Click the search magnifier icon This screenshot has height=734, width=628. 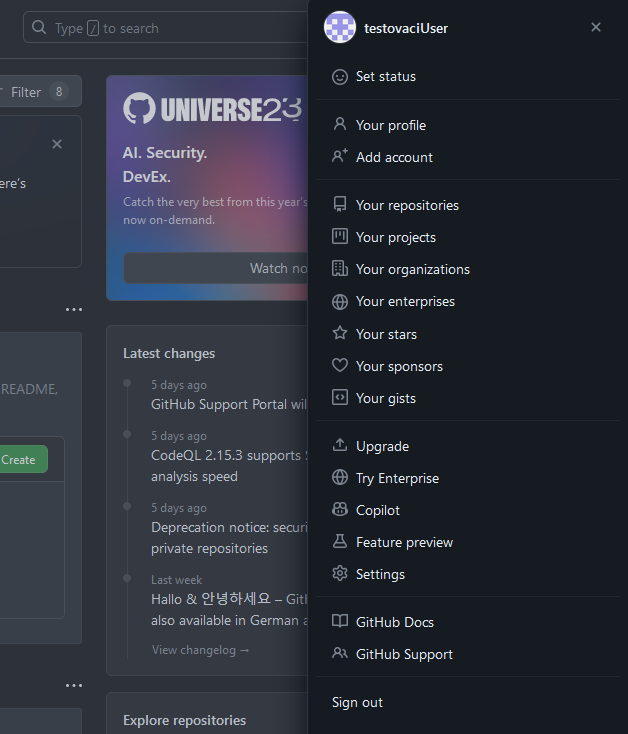click(x=39, y=28)
